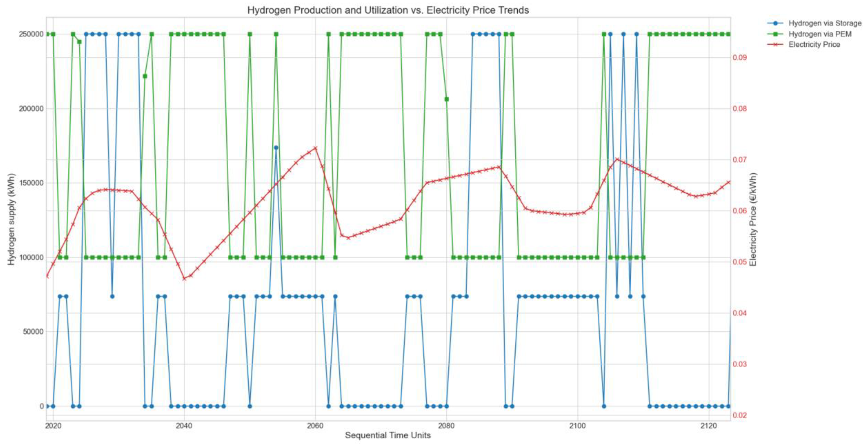Click the 2040 x-axis tick label
The image size is (868, 446).
click(184, 426)
